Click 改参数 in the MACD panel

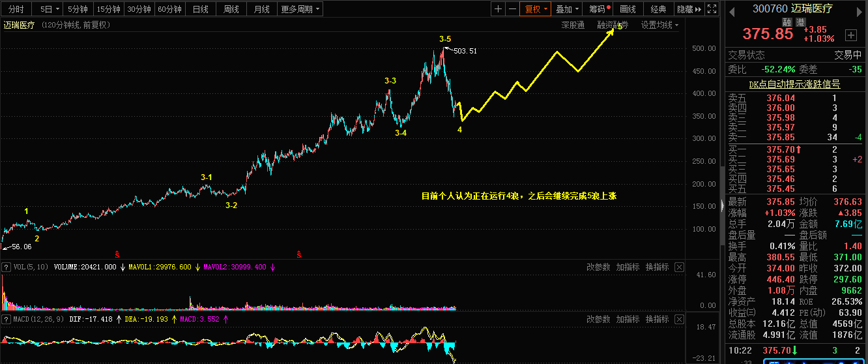pyautogui.click(x=598, y=319)
